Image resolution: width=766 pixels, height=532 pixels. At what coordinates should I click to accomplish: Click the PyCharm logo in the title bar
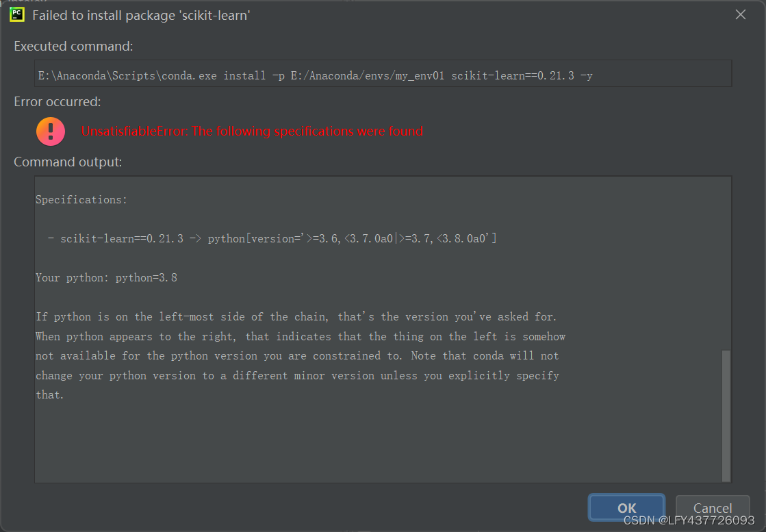coord(16,14)
